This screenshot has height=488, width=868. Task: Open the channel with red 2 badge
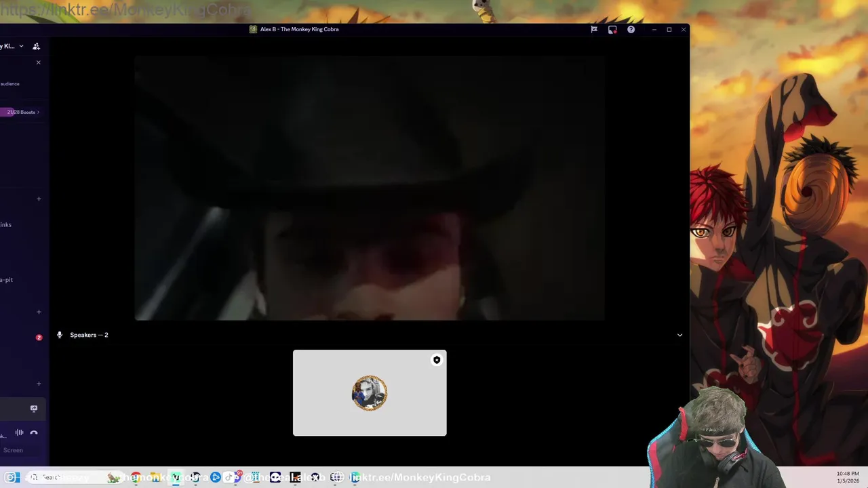click(39, 337)
